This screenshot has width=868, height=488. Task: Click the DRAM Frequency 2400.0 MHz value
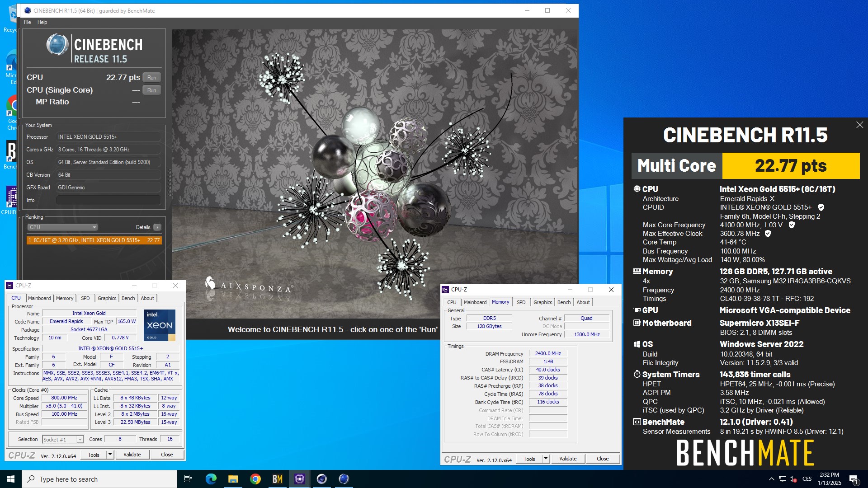coord(548,354)
